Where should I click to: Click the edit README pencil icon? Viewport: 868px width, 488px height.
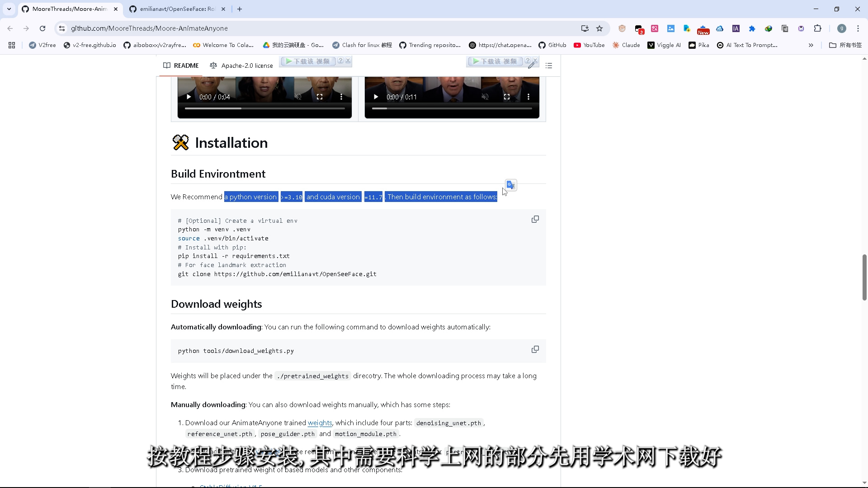(x=532, y=66)
